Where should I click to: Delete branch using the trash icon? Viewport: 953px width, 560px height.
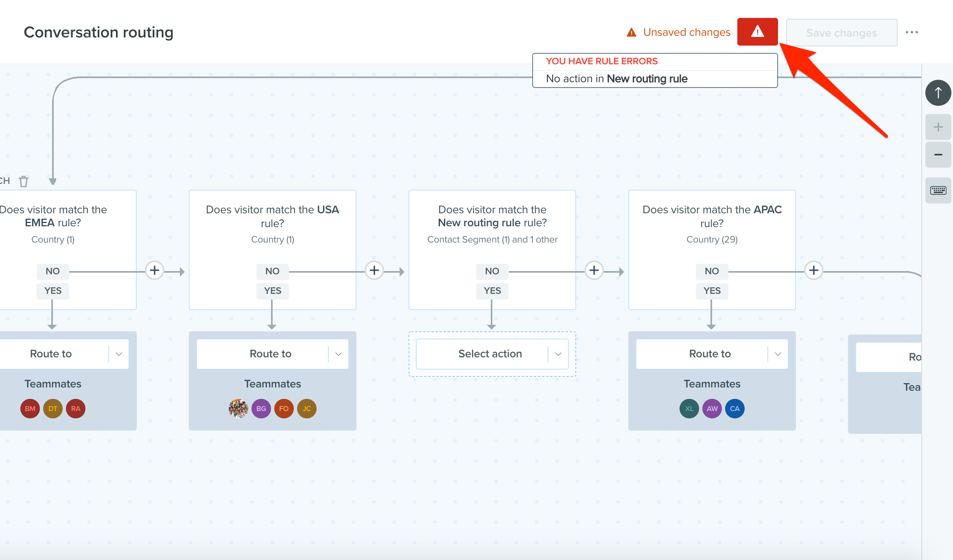pyautogui.click(x=24, y=181)
